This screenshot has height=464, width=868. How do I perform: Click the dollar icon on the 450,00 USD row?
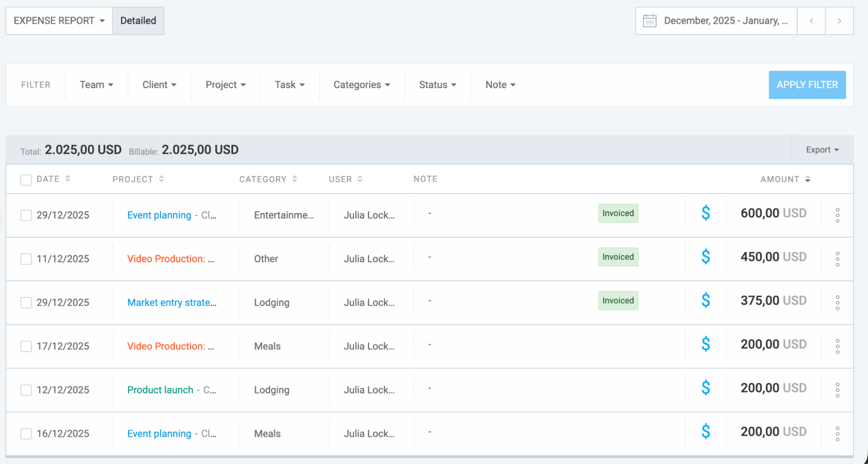click(706, 257)
